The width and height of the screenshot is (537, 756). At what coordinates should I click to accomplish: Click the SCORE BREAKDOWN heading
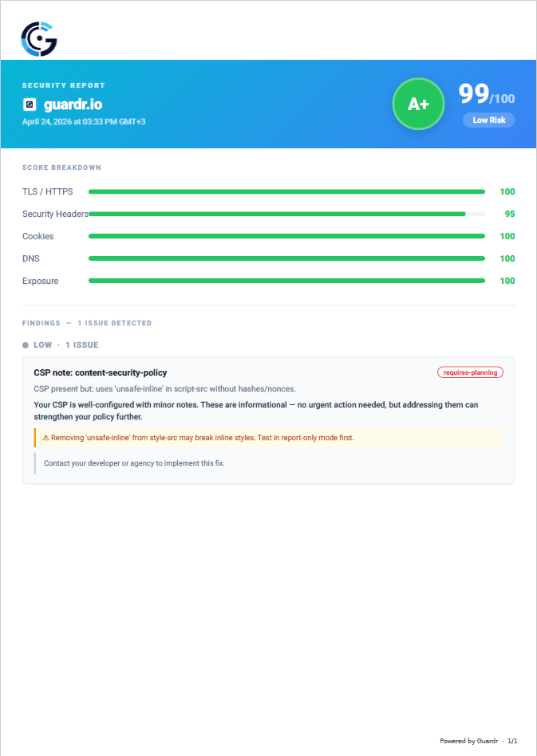(61, 167)
